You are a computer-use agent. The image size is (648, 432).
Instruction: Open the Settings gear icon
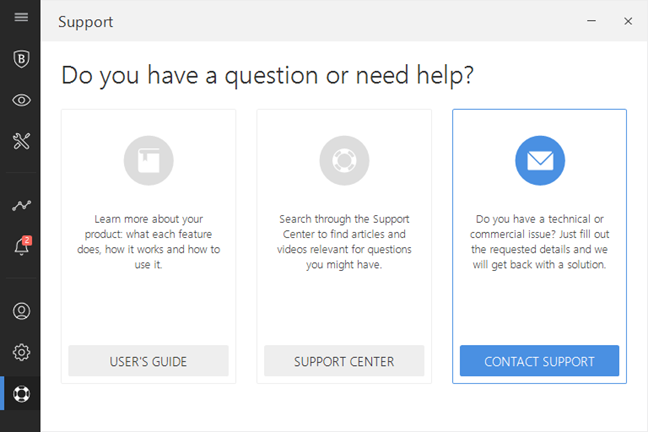(20, 352)
